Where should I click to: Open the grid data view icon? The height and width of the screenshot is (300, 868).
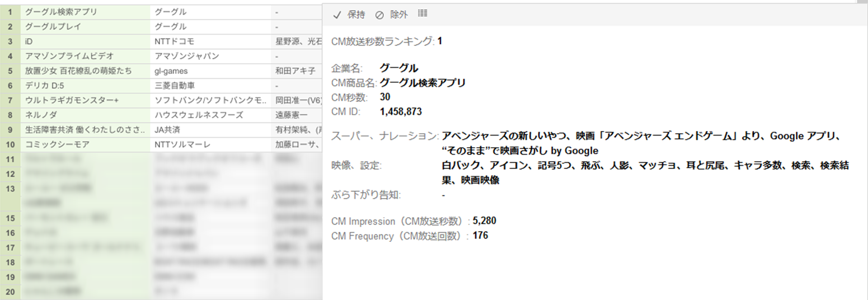(423, 13)
